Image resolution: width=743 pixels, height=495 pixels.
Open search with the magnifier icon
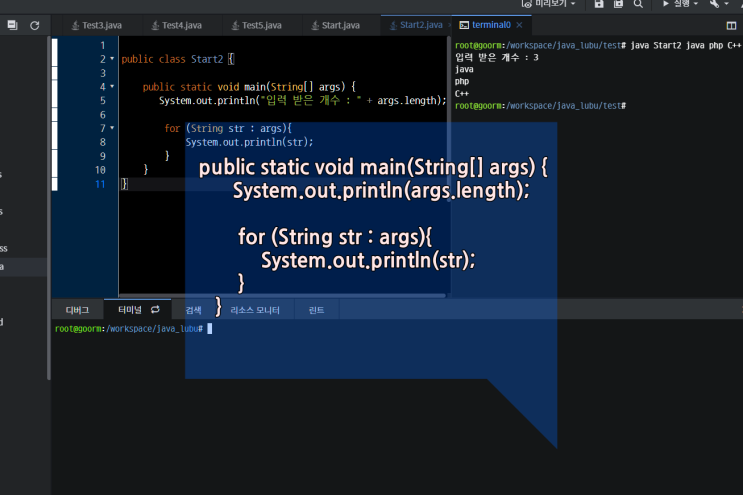(638, 4)
